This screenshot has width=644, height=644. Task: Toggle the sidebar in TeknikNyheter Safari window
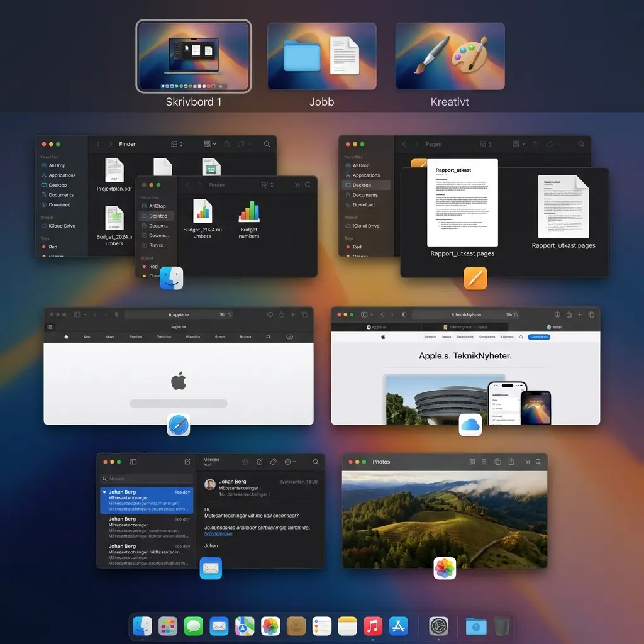364,314
